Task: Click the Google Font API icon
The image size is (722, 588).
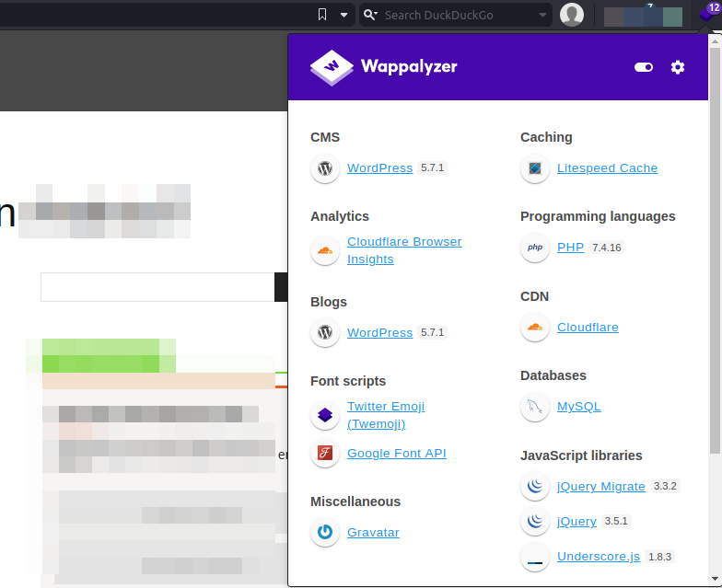Action: pyautogui.click(x=325, y=453)
